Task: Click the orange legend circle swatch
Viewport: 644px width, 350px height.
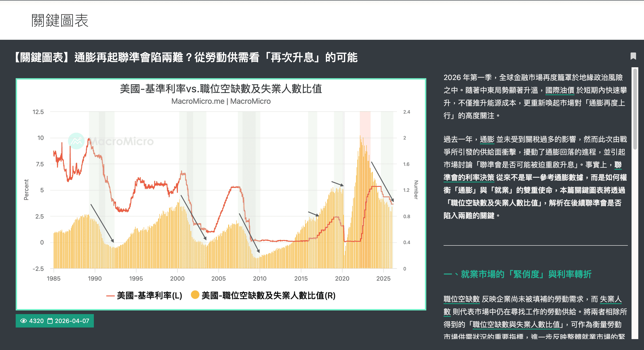Action: (x=195, y=295)
